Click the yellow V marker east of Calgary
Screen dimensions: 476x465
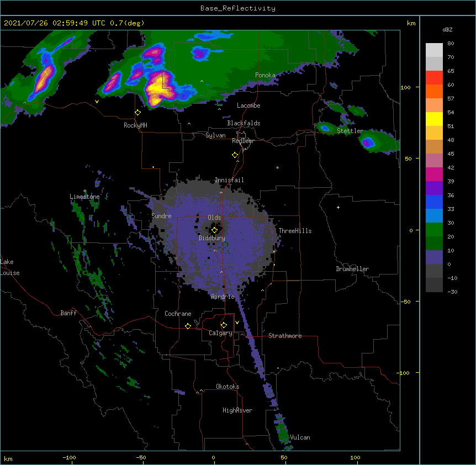(237, 323)
